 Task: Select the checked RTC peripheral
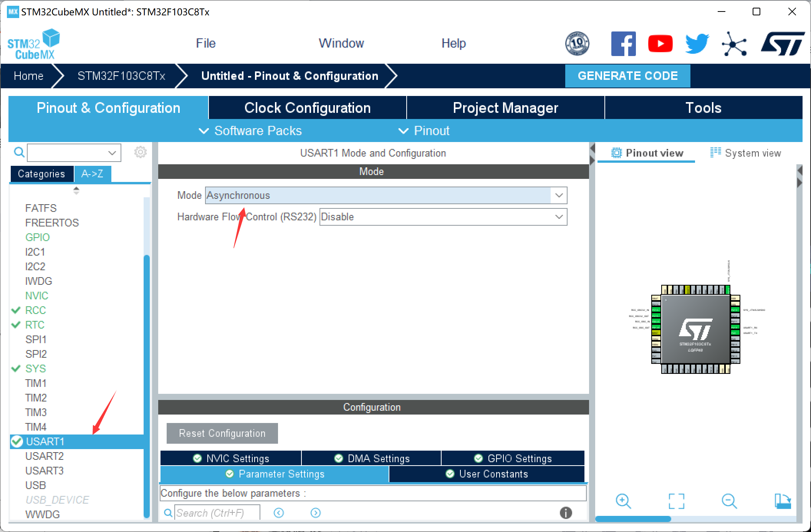coord(35,325)
